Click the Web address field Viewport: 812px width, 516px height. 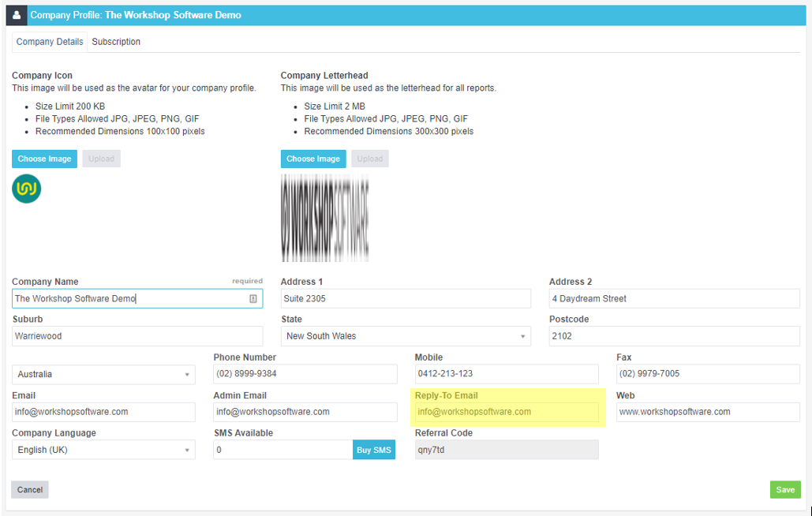(x=708, y=412)
